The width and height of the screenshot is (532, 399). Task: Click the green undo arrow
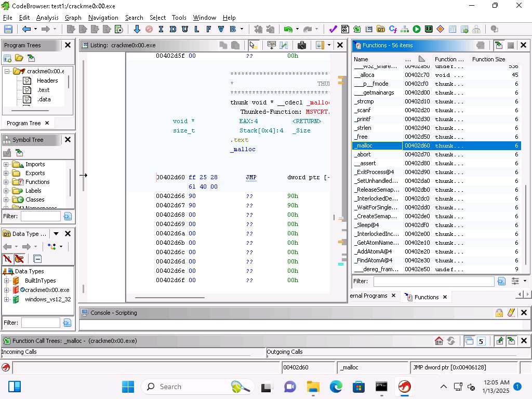click(x=288, y=30)
